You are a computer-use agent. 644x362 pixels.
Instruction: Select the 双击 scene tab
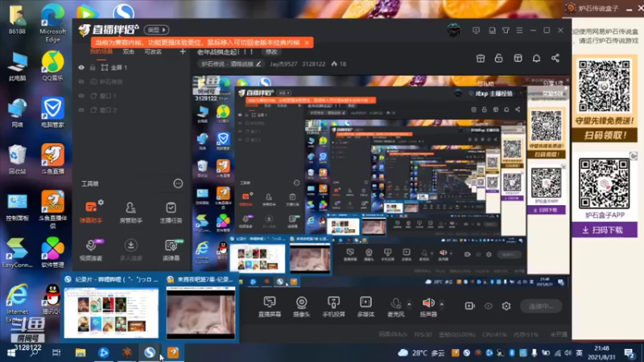pyautogui.click(x=129, y=51)
